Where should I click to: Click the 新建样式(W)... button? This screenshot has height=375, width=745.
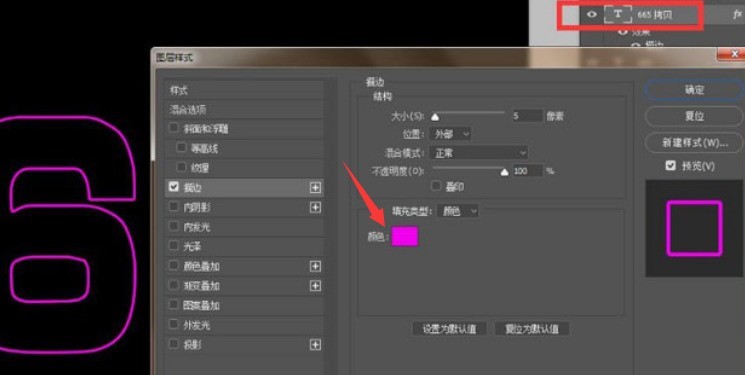click(x=694, y=143)
